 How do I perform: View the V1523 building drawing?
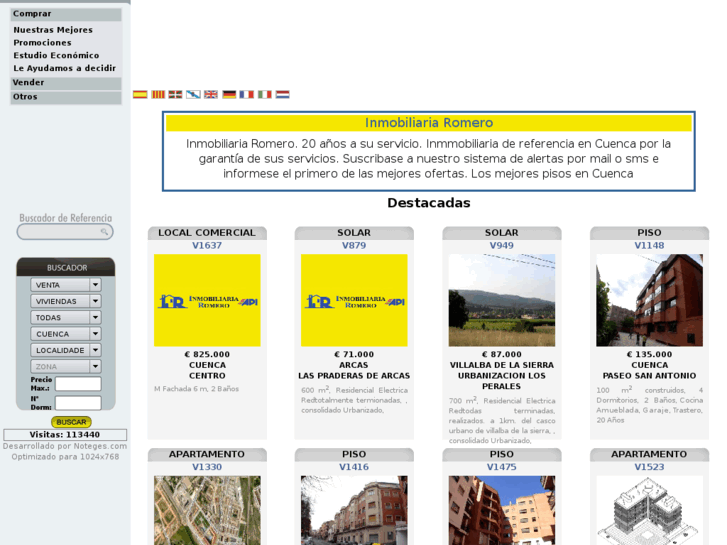tap(649, 510)
